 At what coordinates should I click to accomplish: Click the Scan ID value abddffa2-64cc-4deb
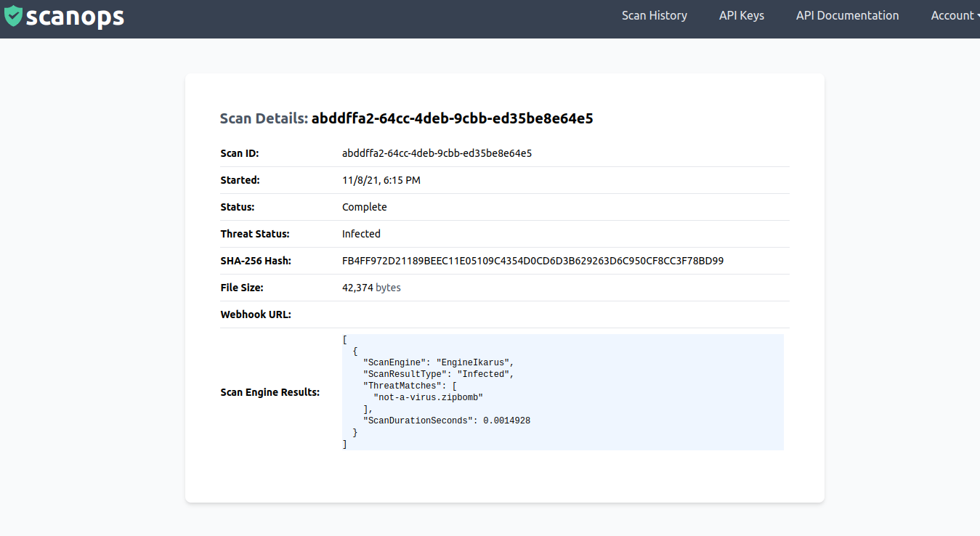437,153
